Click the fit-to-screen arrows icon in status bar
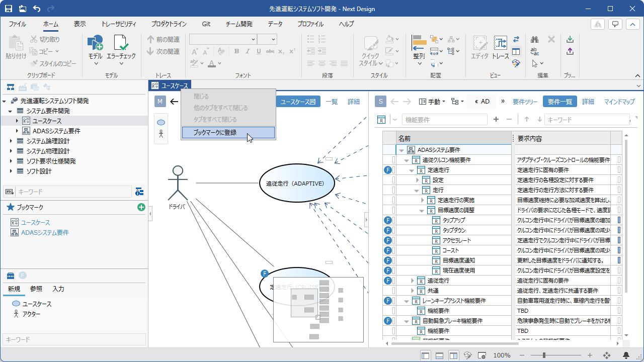The width and height of the screenshot is (644, 362). pos(607,355)
